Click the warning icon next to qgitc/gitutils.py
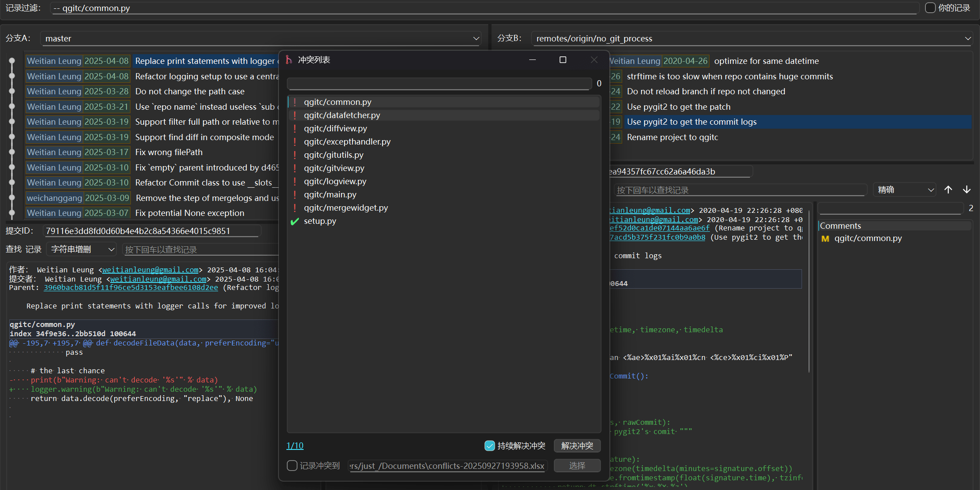This screenshot has height=490, width=980. pos(294,155)
